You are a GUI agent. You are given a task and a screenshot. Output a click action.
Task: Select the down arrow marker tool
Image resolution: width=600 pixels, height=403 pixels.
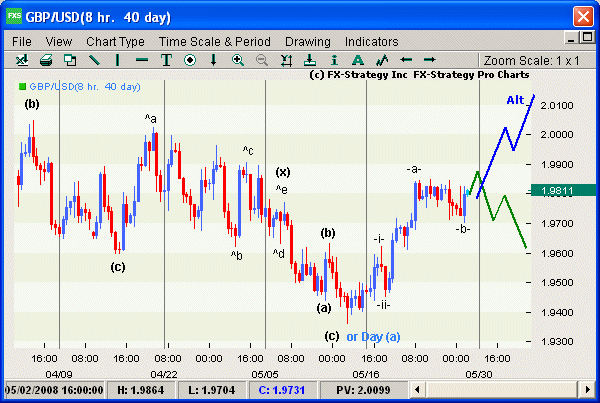(214, 60)
